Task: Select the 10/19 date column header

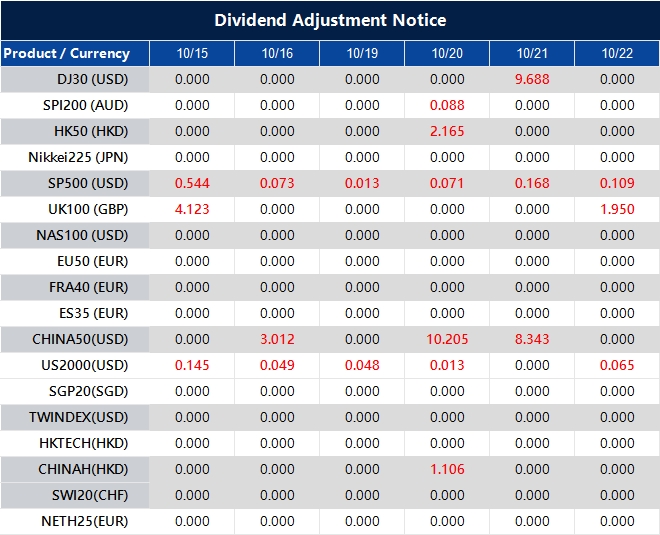Action: point(362,53)
